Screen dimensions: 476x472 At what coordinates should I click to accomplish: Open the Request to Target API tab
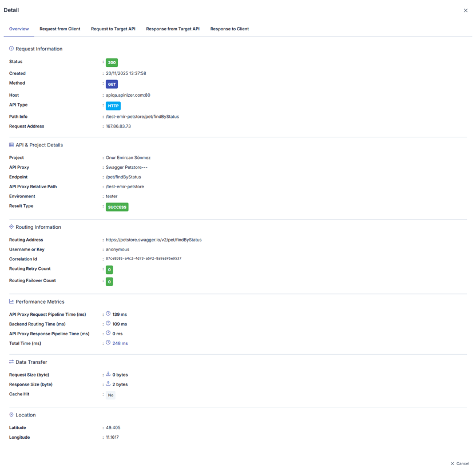coord(113,29)
